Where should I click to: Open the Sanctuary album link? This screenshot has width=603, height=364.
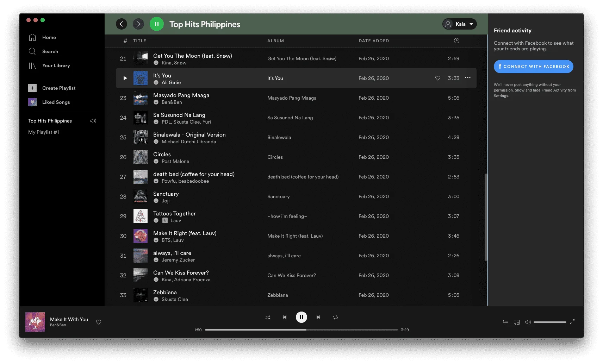coord(279,196)
